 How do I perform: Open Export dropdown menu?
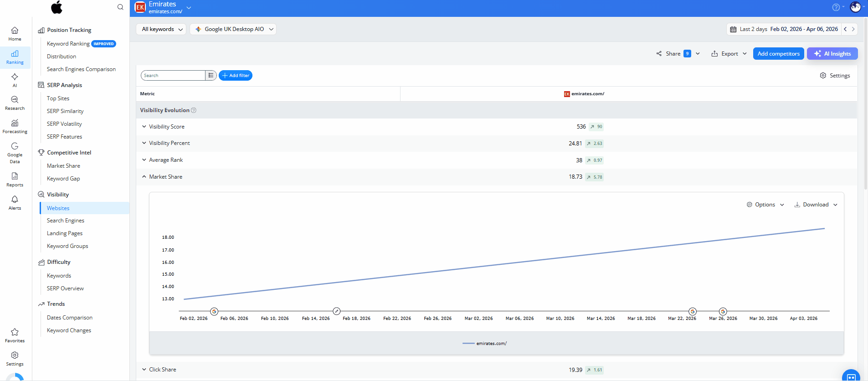click(729, 54)
